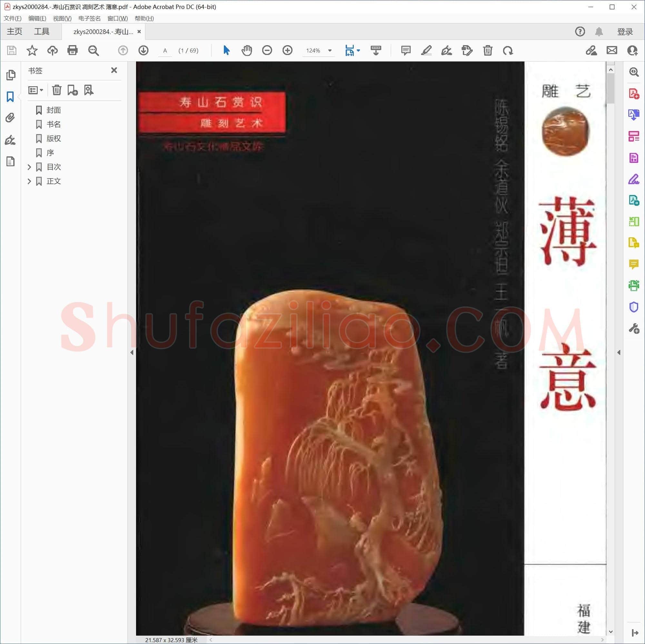Add a sticky note comment
The height and width of the screenshot is (644, 645).
(x=406, y=50)
